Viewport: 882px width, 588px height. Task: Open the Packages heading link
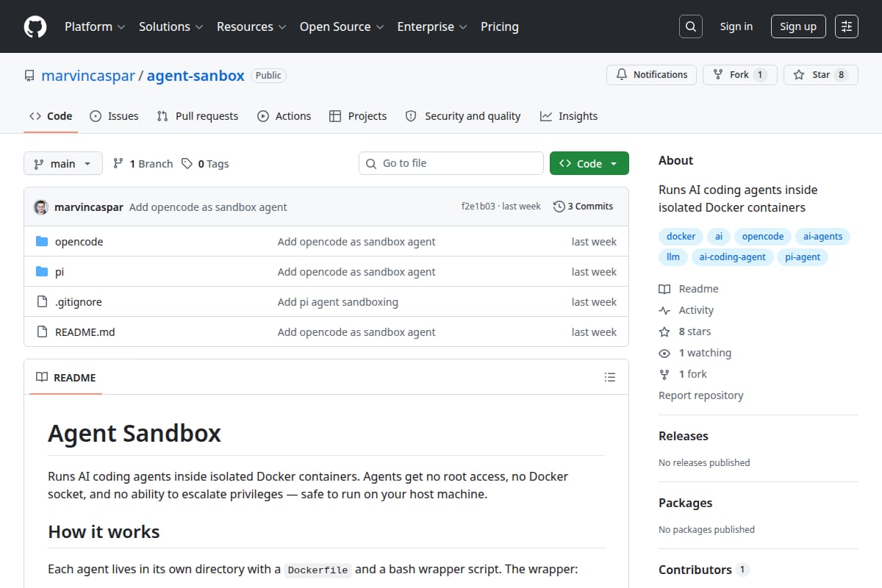coord(685,503)
